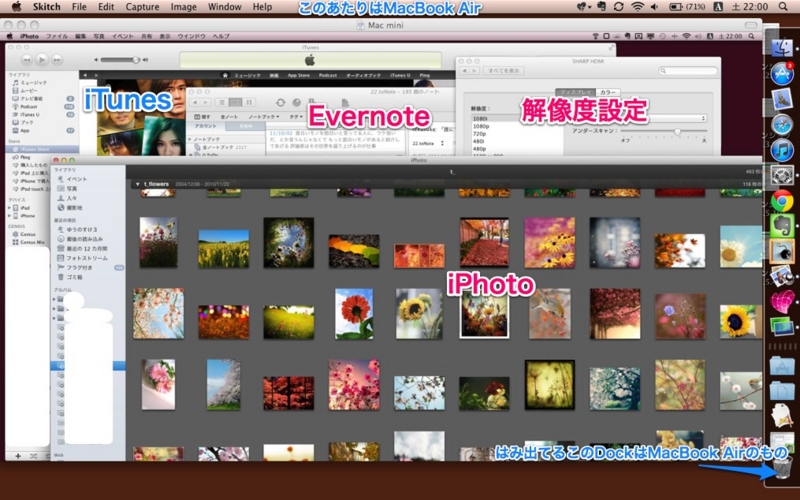Launch Google Chrome from the Dock
Image resolution: width=800 pixels, height=500 pixels.
782,201
